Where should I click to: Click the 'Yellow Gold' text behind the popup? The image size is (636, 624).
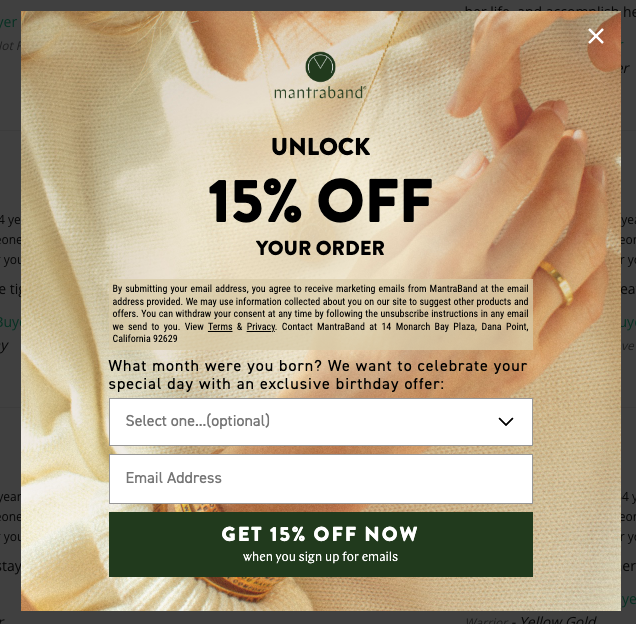(x=558, y=619)
